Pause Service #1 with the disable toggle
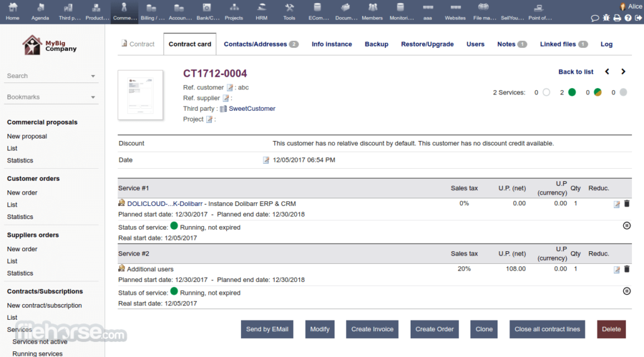Viewport: 644px width, 357px height. tap(626, 225)
